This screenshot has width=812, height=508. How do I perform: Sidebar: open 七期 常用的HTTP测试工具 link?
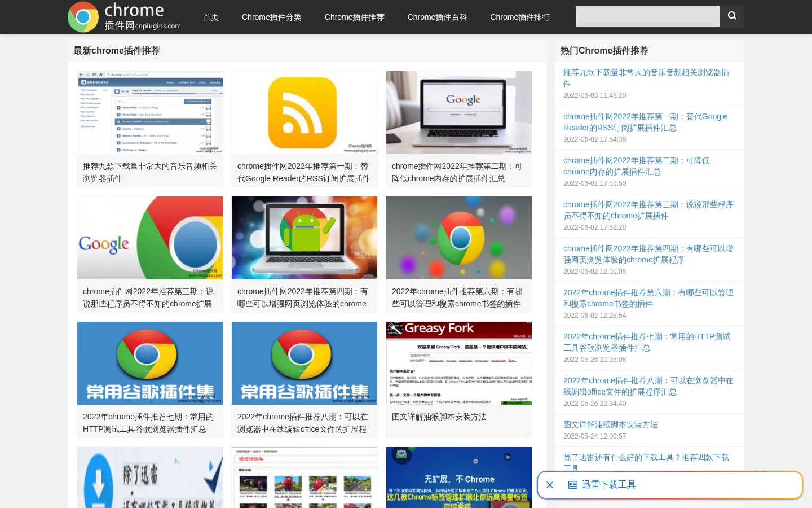point(647,342)
